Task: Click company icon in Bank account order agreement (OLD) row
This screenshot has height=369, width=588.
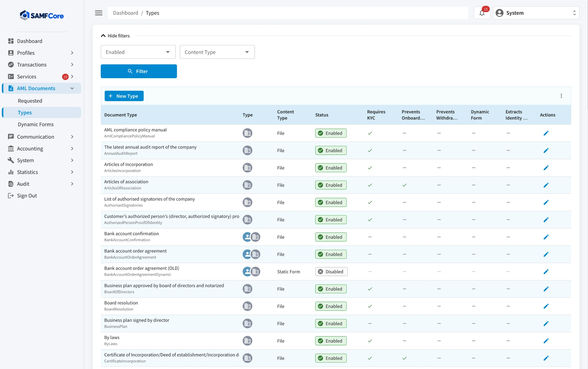Action: coord(256,272)
